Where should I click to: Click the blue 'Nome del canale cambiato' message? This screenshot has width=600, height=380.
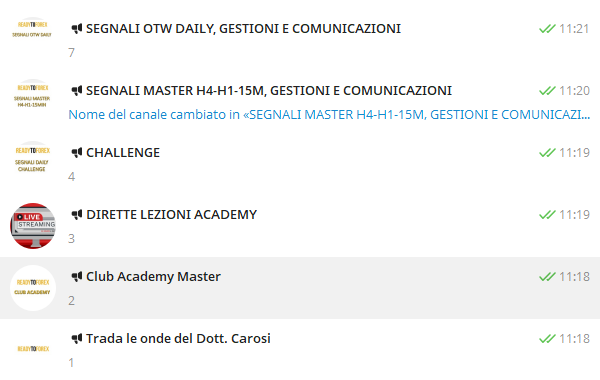point(329,114)
